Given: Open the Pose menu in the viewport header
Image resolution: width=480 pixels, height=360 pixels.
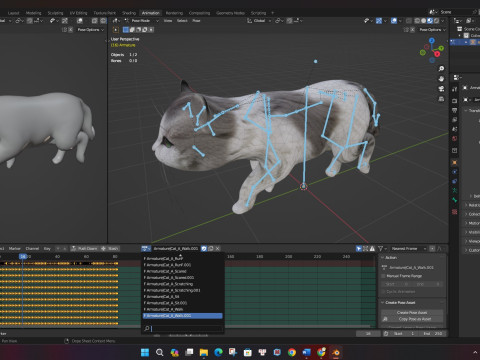Looking at the screenshot, I should coord(196,21).
